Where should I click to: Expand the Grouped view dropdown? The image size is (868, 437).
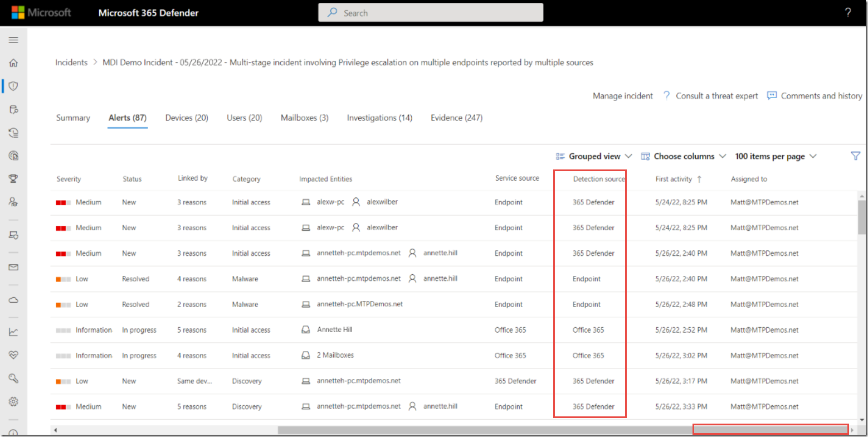click(x=594, y=156)
